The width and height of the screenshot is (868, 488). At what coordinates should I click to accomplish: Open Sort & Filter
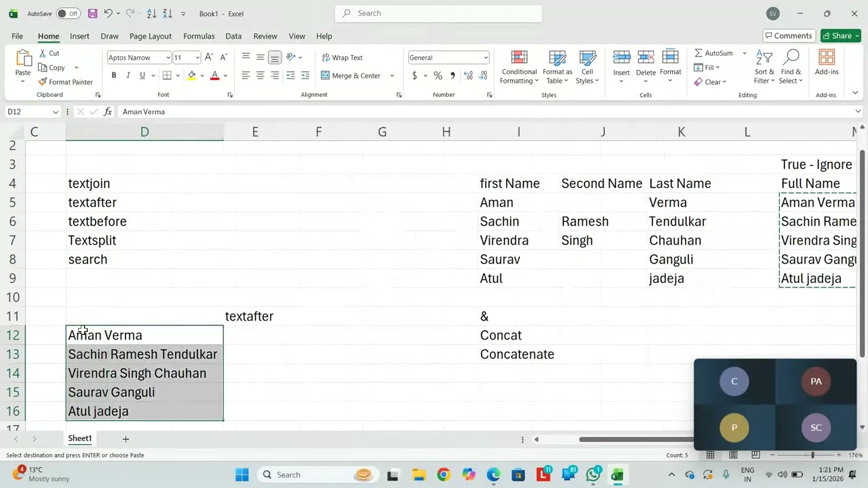(x=764, y=68)
